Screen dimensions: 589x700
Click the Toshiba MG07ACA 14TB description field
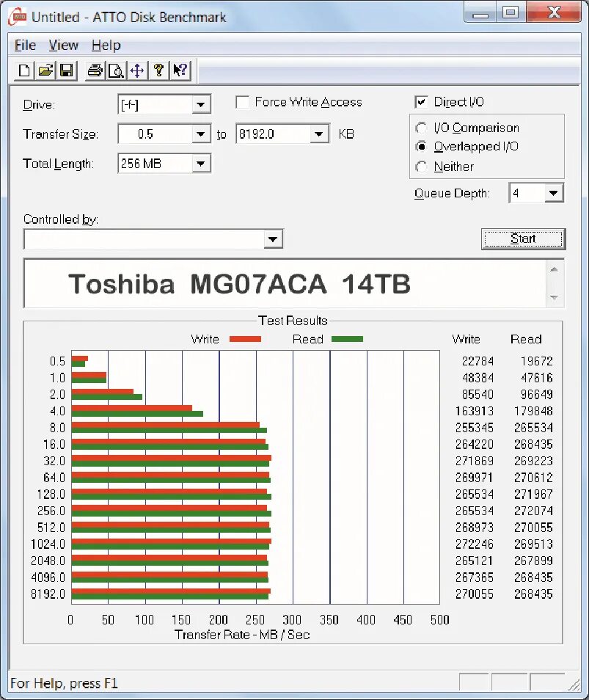[285, 284]
